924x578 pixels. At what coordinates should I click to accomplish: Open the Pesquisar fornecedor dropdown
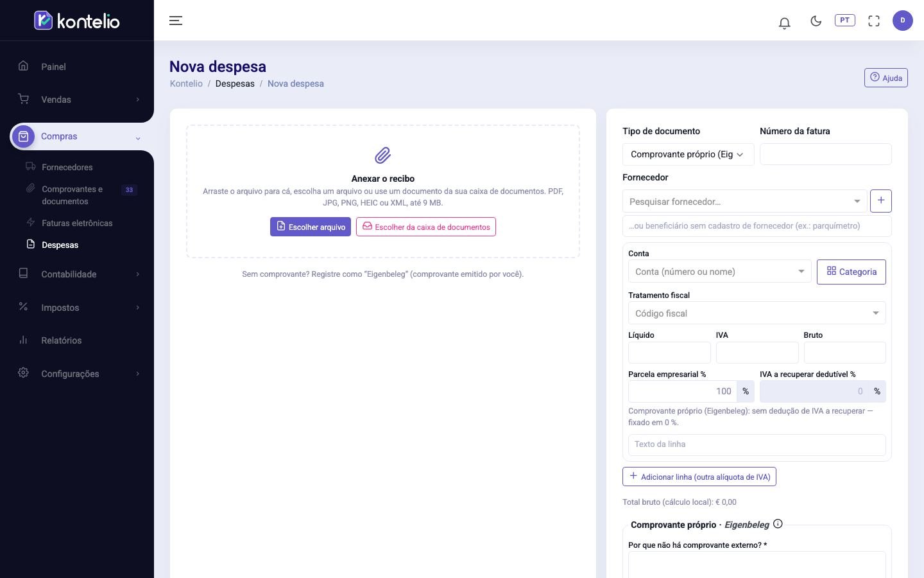pos(745,202)
